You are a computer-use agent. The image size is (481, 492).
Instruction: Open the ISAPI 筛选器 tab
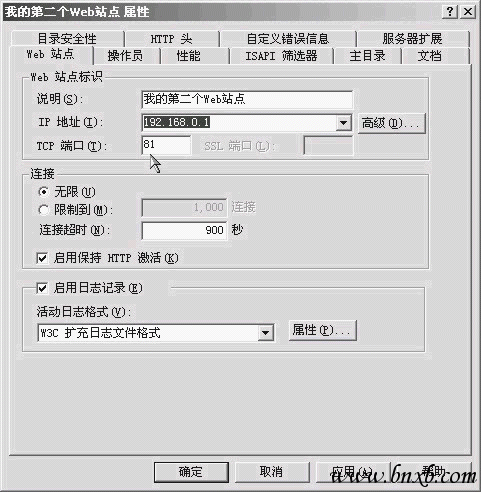[x=281, y=56]
